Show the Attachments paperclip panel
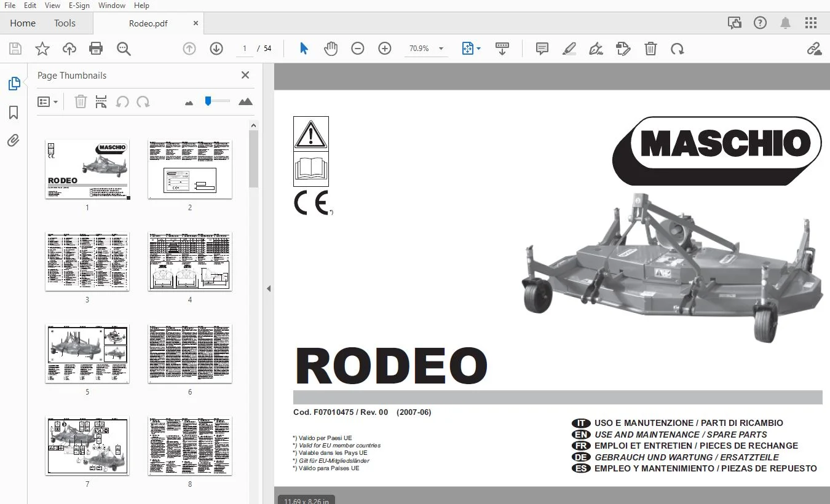 point(14,141)
